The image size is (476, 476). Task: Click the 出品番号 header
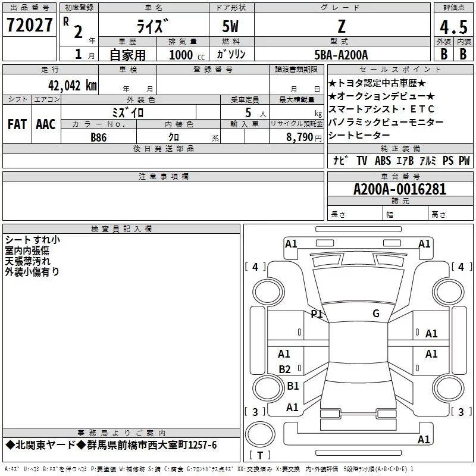click(29, 8)
